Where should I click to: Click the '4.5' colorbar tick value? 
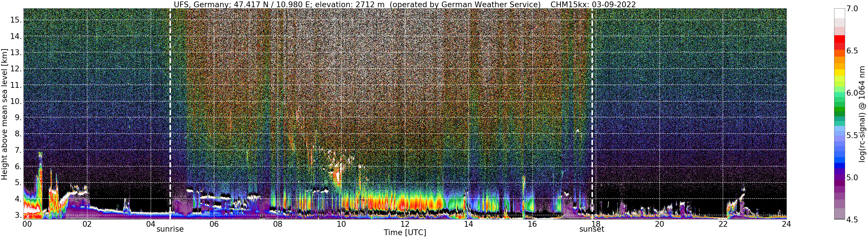click(x=852, y=220)
